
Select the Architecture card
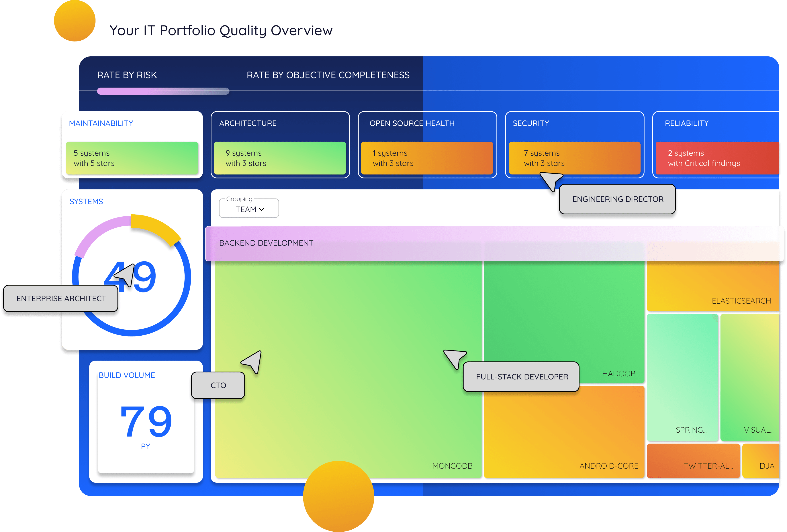(x=248, y=124)
